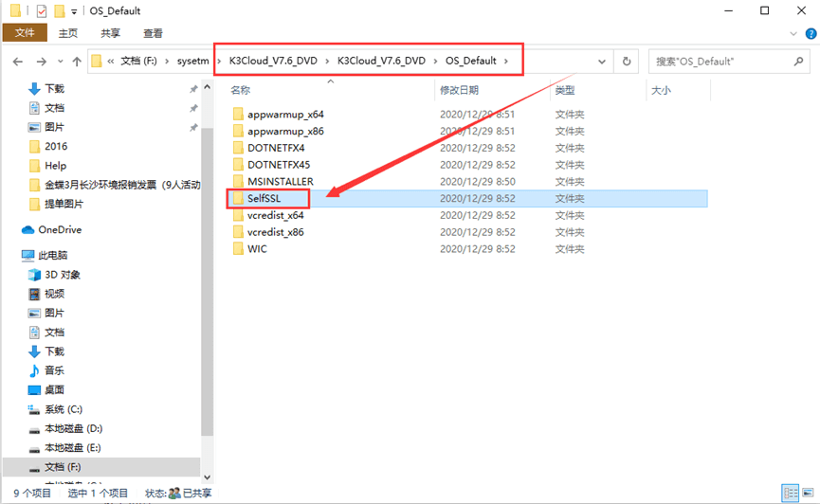Open 下载 in quick access
The height and width of the screenshot is (504, 820).
point(54,88)
